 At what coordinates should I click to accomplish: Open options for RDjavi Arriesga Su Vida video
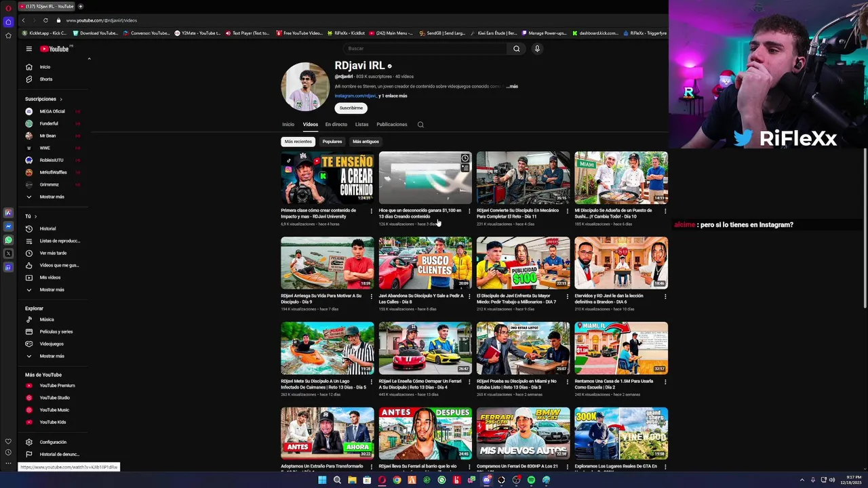[371, 296]
